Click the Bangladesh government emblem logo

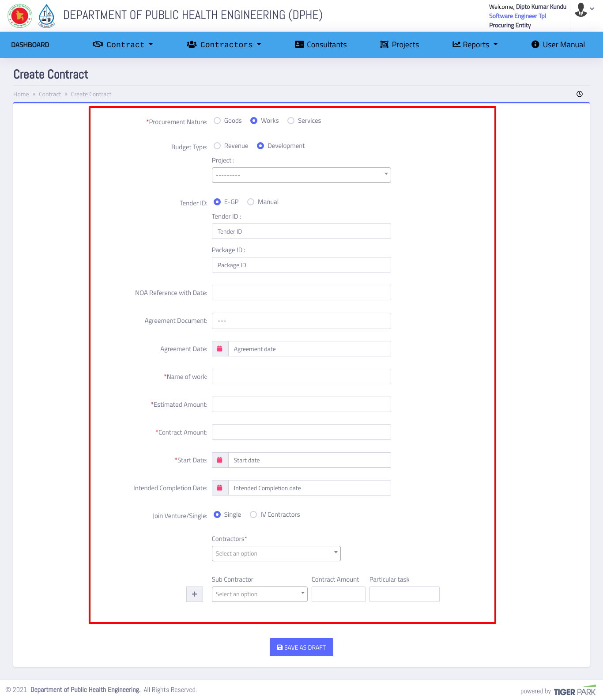20,15
